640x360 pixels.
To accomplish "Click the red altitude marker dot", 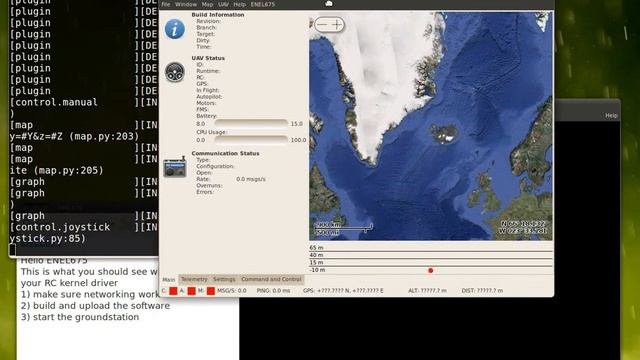I will point(430,271).
